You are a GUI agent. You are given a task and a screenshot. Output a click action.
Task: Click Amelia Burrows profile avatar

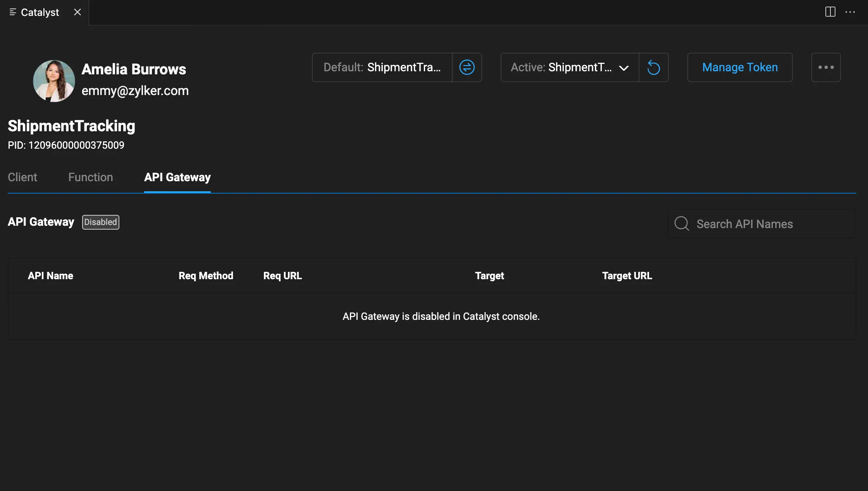pyautogui.click(x=54, y=81)
